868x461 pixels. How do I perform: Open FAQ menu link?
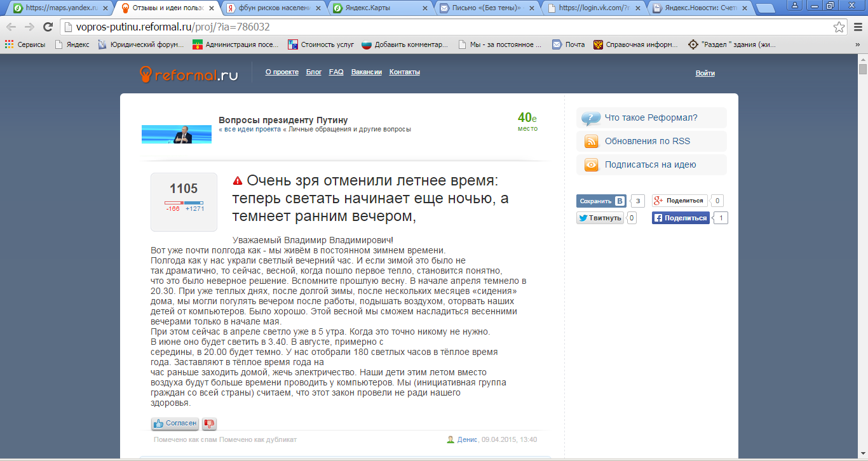[x=336, y=72]
